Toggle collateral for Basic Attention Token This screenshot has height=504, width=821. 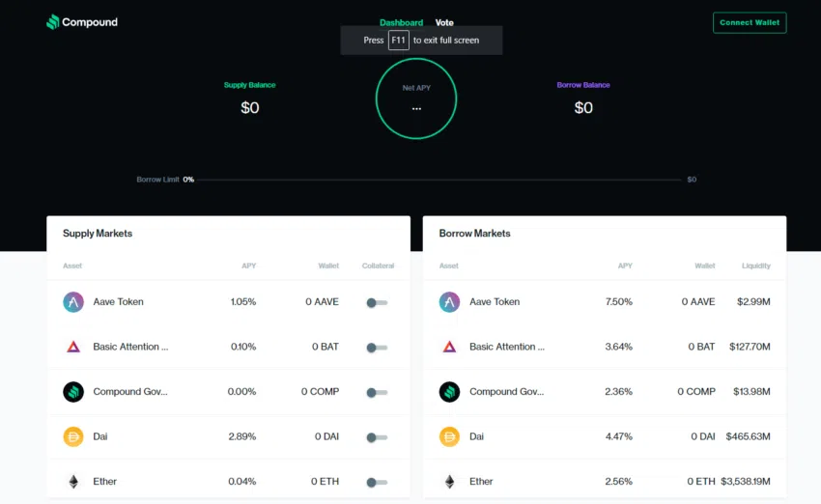(377, 348)
